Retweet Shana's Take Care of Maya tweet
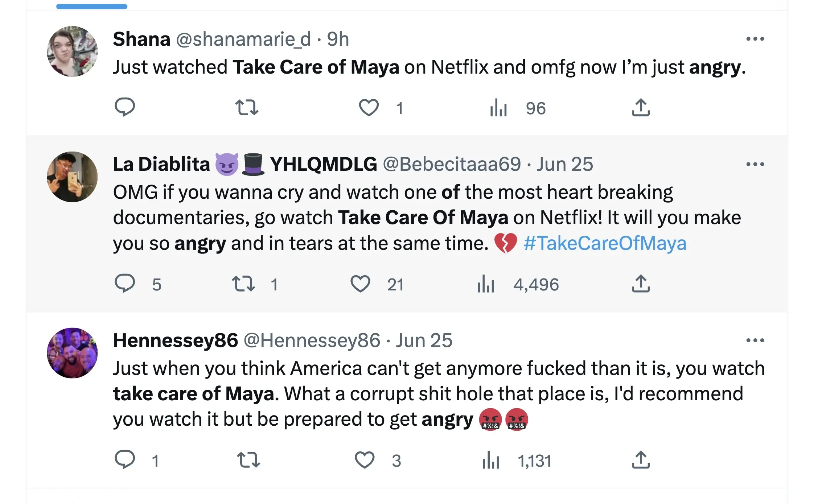814x504 pixels. click(x=247, y=108)
